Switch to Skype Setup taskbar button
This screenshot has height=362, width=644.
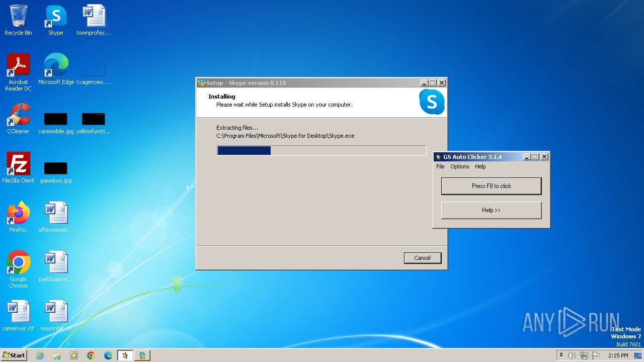click(142, 355)
